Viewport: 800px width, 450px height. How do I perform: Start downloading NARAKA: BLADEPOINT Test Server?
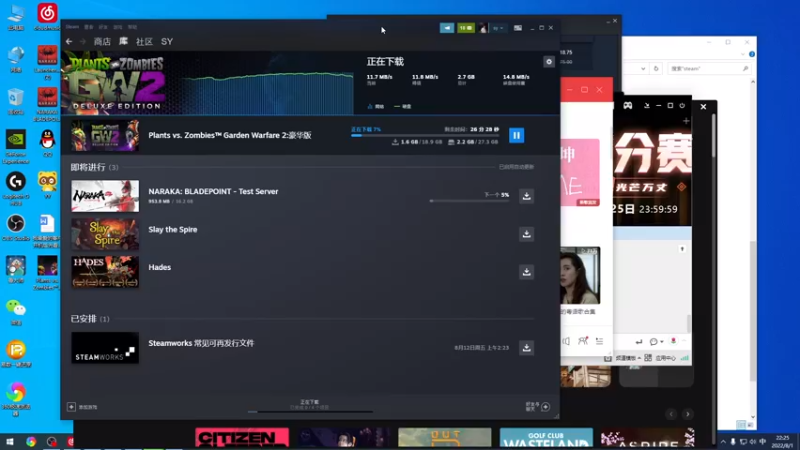527,196
